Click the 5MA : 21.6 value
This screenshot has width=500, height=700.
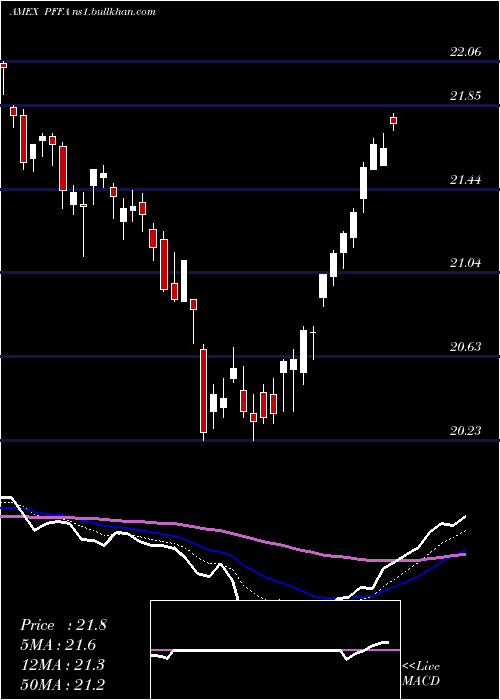58,645
